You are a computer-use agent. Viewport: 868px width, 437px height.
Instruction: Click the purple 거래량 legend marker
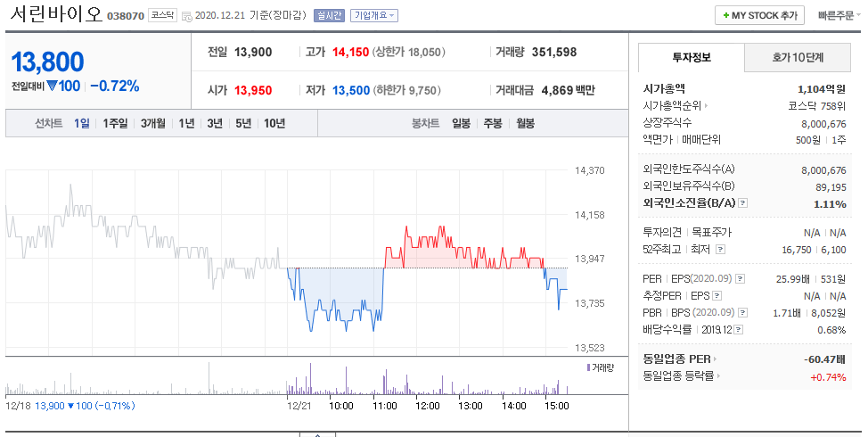[x=588, y=367]
